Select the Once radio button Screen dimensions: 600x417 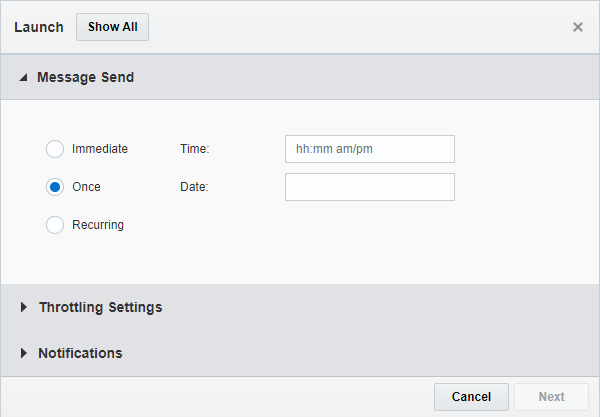tap(55, 187)
